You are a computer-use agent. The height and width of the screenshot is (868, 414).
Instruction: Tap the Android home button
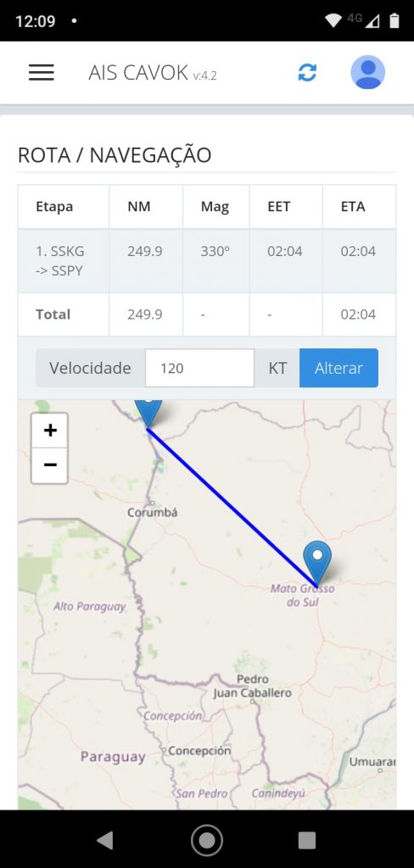pos(207,840)
